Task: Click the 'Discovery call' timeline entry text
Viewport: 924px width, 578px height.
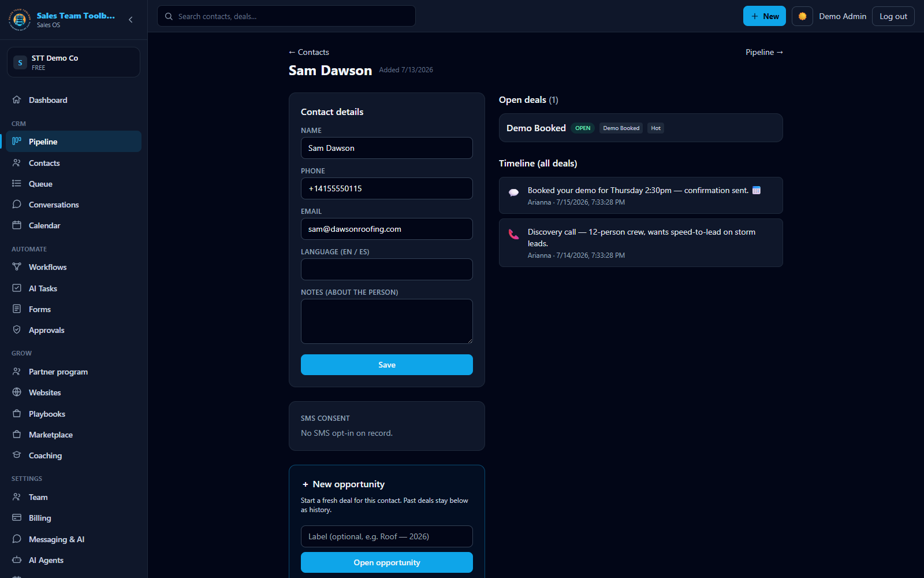Action: click(x=642, y=238)
